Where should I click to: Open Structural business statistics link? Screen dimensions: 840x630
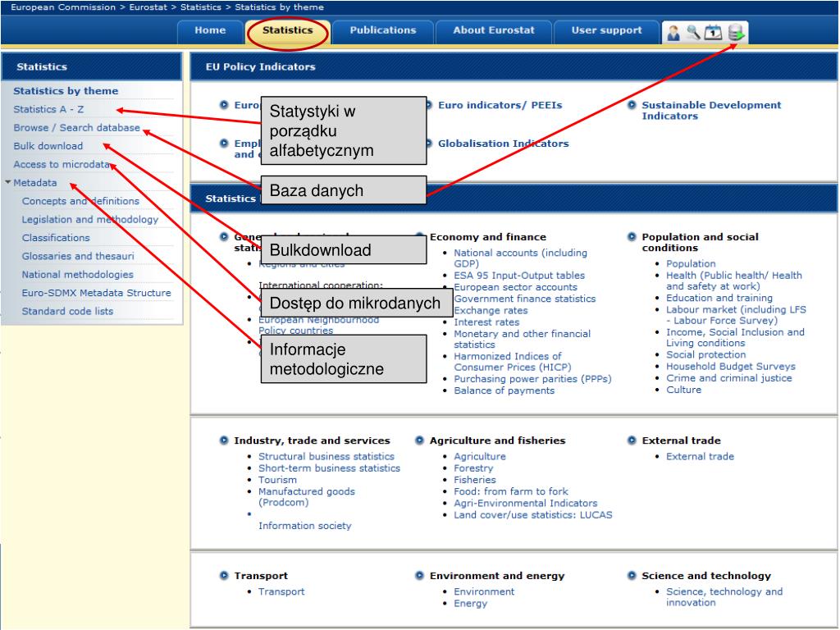[326, 456]
